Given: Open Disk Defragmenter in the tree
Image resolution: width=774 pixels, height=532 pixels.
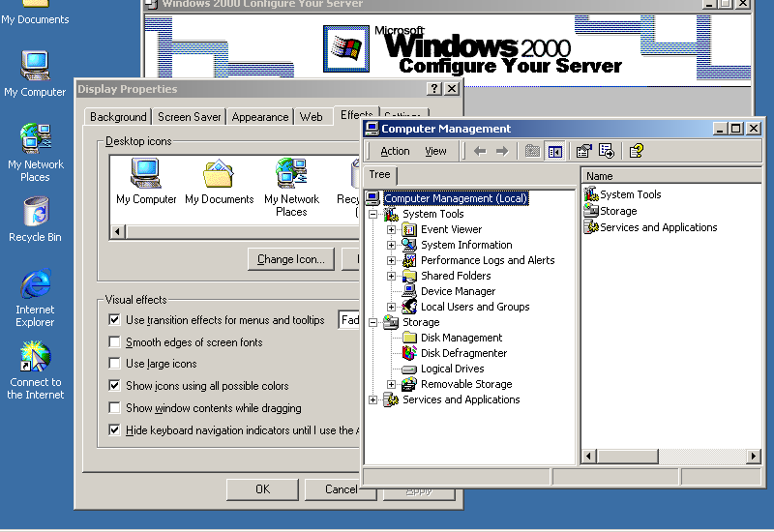Looking at the screenshot, I should [x=463, y=353].
